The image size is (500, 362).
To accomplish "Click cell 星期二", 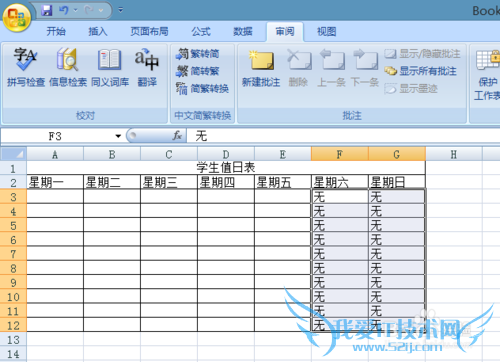I will click(112, 182).
